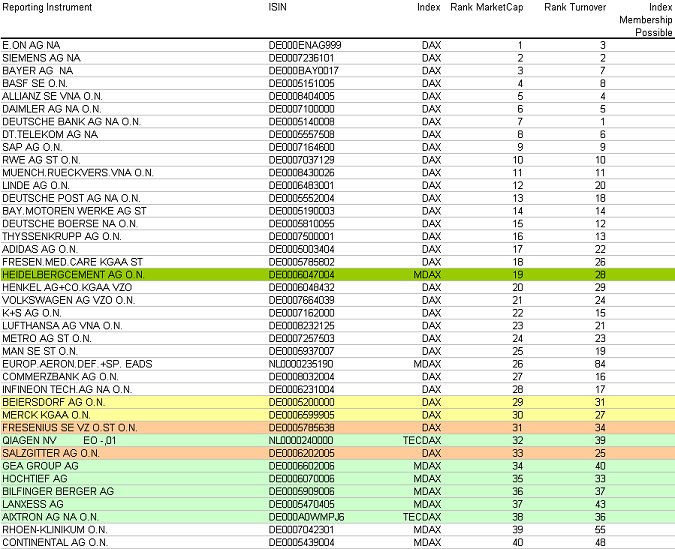The width and height of the screenshot is (675, 549).
Task: Select the E.ON AG NA row name
Action: pyautogui.click(x=31, y=45)
